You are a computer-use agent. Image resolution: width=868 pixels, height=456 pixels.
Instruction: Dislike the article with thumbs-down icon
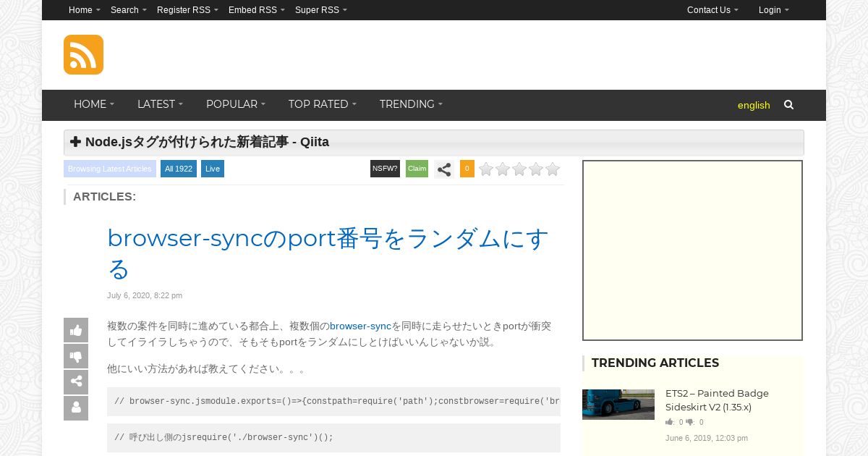pos(76,356)
